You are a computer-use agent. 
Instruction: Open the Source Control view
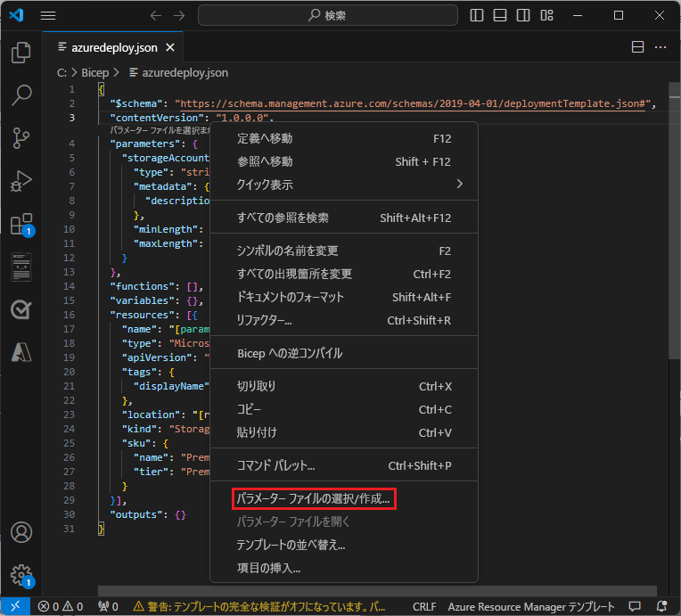pos(21,138)
